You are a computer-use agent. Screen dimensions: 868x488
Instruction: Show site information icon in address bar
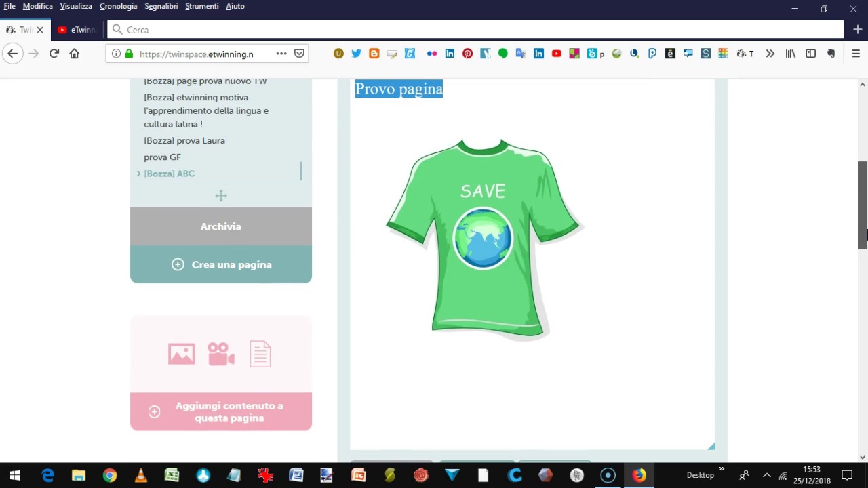(x=116, y=54)
